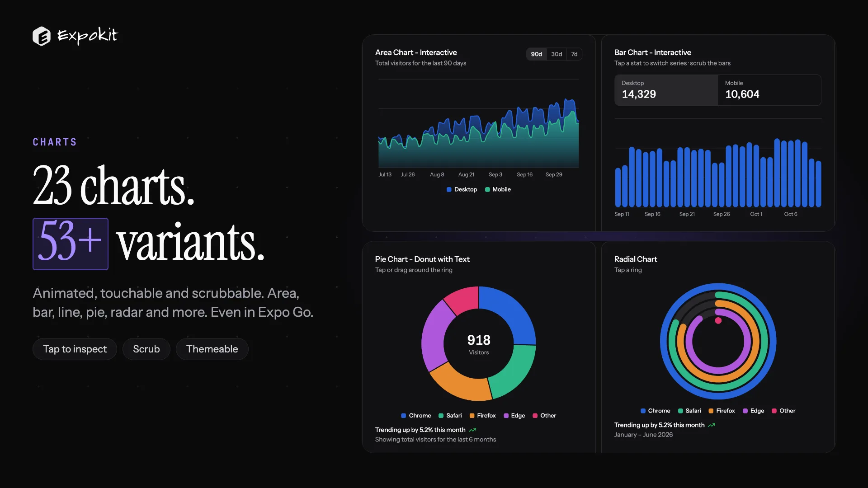The width and height of the screenshot is (868, 488).
Task: Click the orange Firefox legend marker in the Radial Chart
Action: [x=711, y=411]
